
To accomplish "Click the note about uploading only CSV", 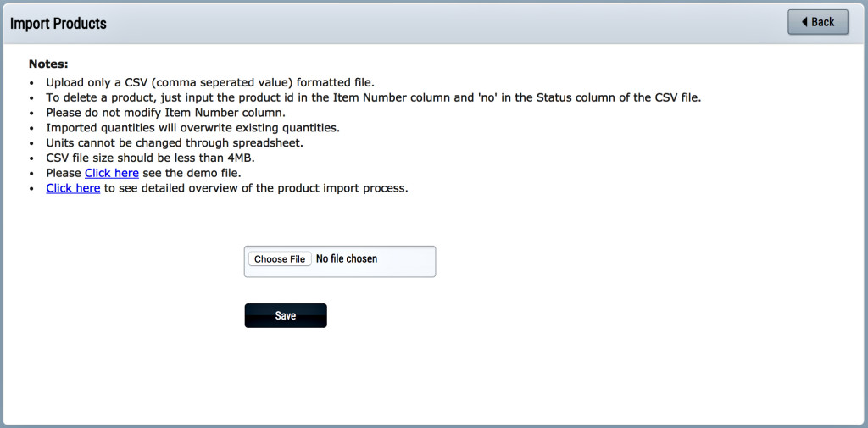I will [x=210, y=82].
